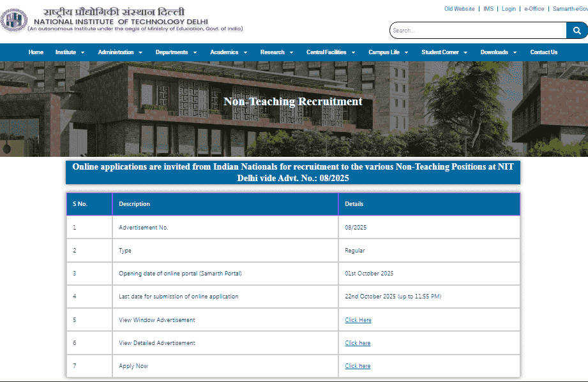Click the Apply Now 'Click here' link

(358, 366)
